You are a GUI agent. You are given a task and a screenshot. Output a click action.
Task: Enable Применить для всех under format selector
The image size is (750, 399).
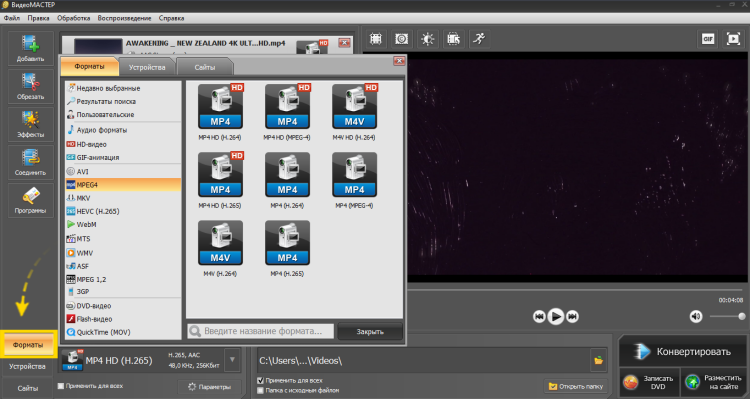61,386
